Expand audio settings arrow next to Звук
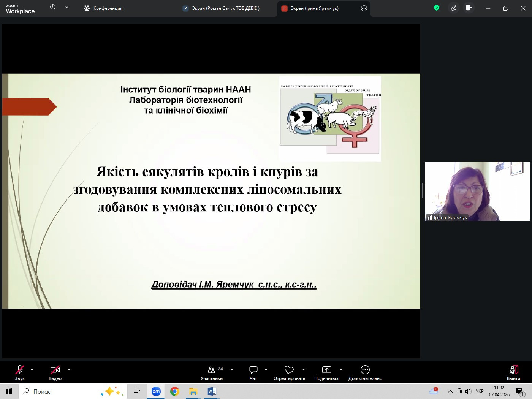The height and width of the screenshot is (399, 532). point(32,369)
